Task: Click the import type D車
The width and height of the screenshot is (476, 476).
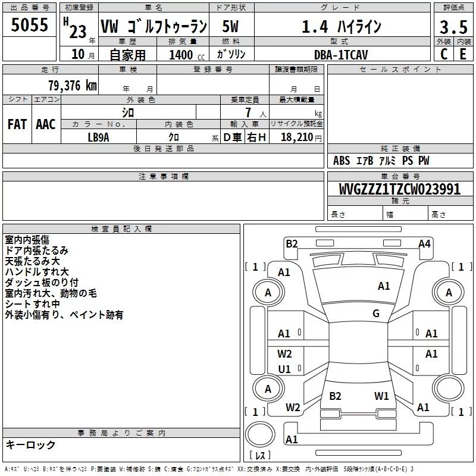Action: pos(233,137)
